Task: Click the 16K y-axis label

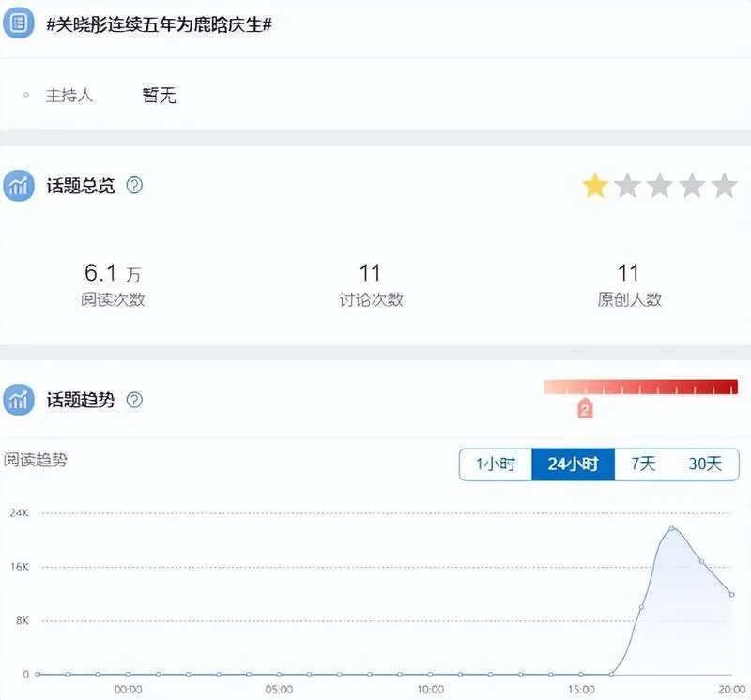Action: (20, 567)
